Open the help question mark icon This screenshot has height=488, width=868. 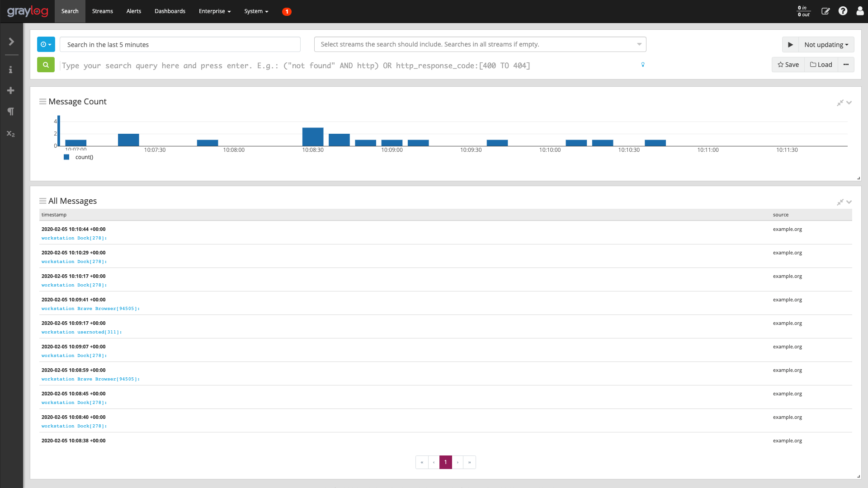843,11
